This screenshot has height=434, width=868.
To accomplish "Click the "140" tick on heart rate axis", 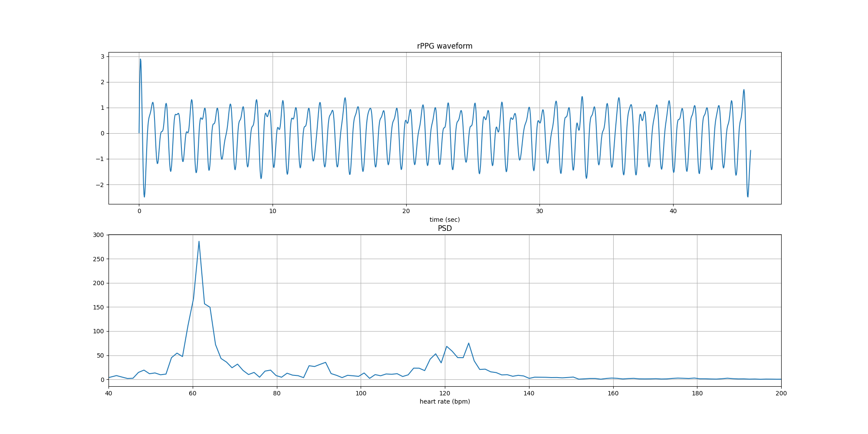I will 529,393.
